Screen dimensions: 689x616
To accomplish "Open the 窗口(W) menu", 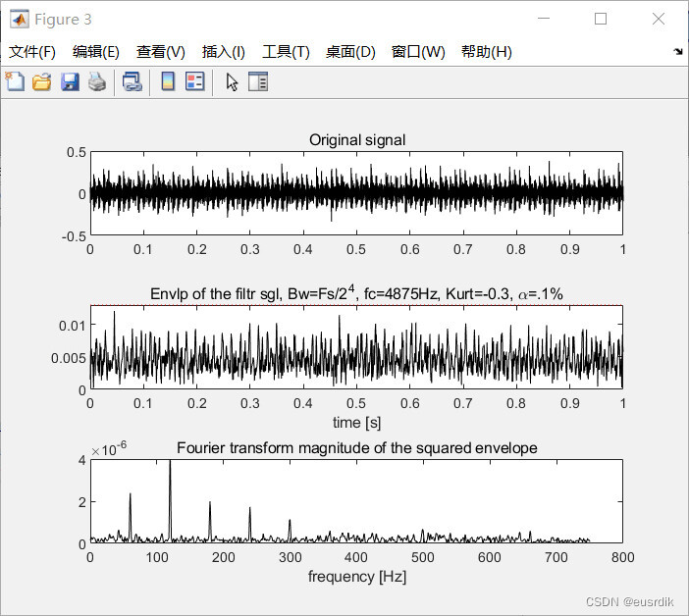I will [x=418, y=52].
